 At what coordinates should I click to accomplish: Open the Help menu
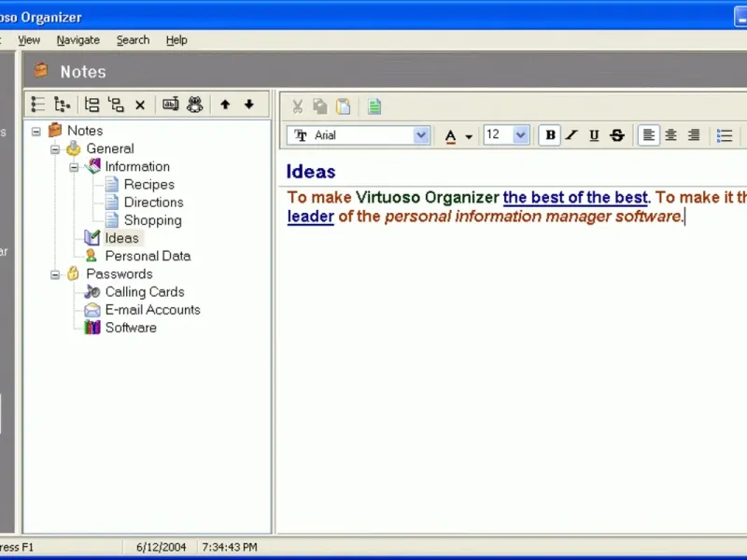pos(176,40)
